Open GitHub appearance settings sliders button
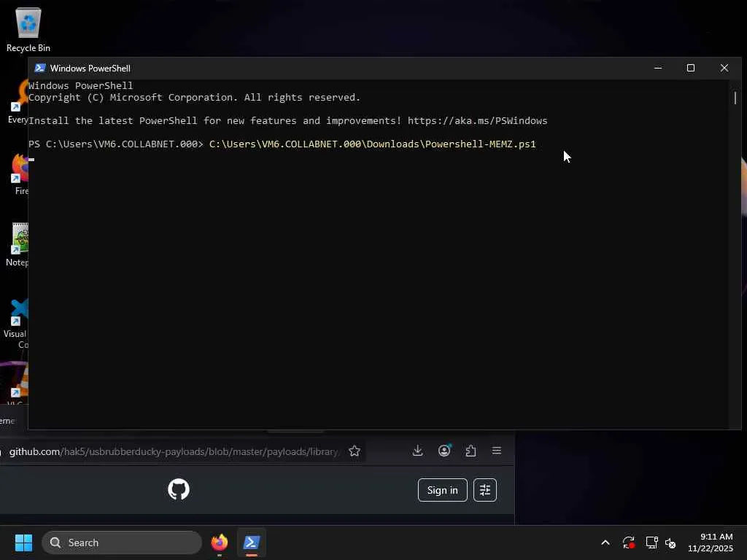 click(x=485, y=490)
